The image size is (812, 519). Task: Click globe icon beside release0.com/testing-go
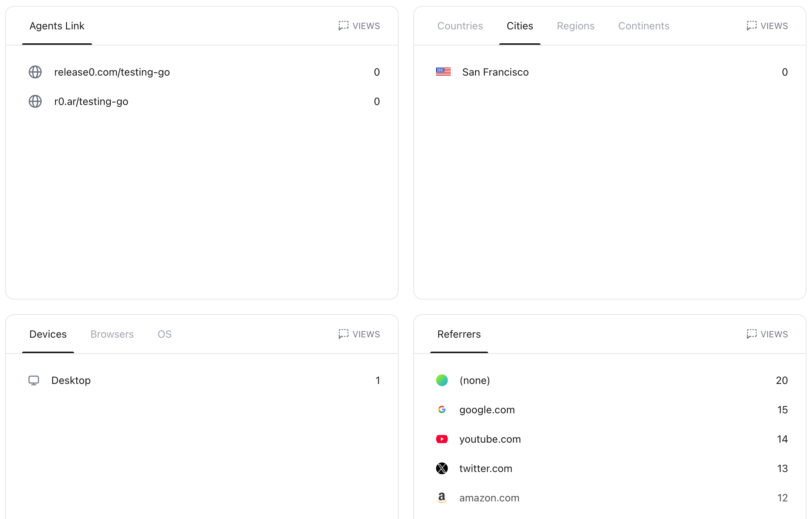35,72
